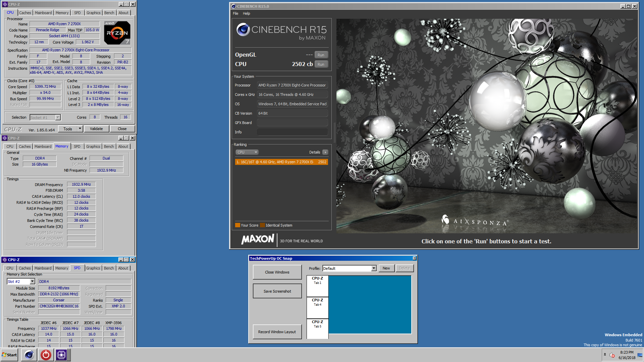This screenshot has width=644, height=362.
Task: Click the red power icon on taskbar
Action: coord(46,355)
